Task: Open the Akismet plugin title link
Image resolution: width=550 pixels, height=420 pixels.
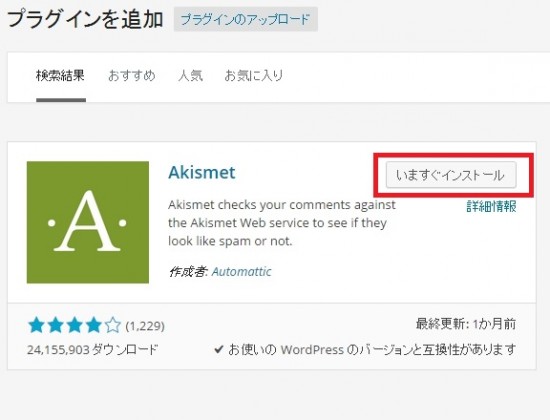Action: pyautogui.click(x=202, y=172)
